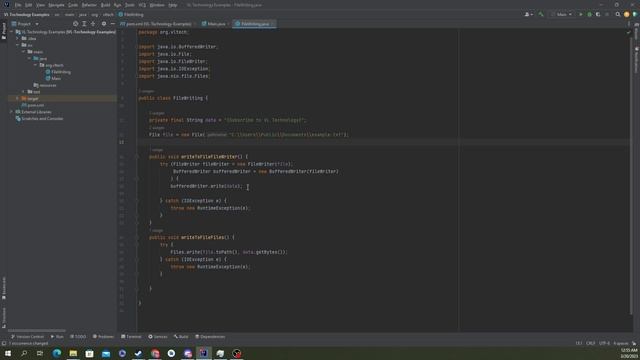The height and width of the screenshot is (360, 640).
Task: Expand External Libraries node
Action: tap(11, 112)
